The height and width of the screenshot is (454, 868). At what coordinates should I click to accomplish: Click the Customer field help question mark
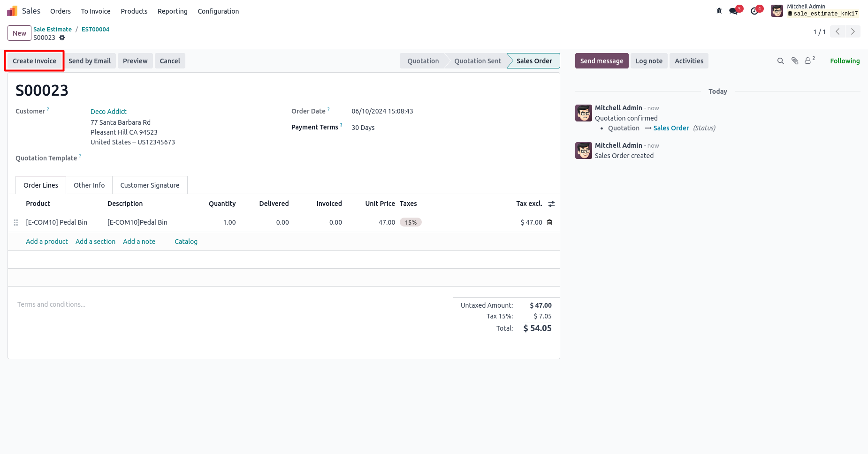[x=48, y=109]
